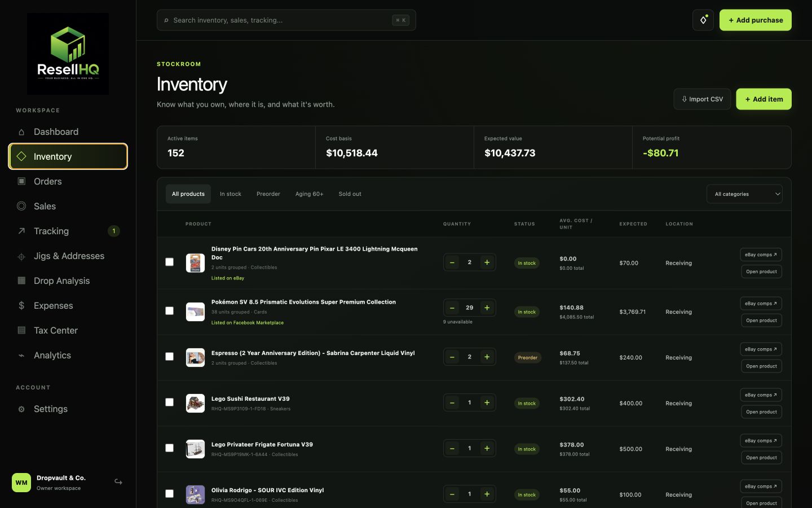
Task: Switch to All products tab
Action: [188, 194]
